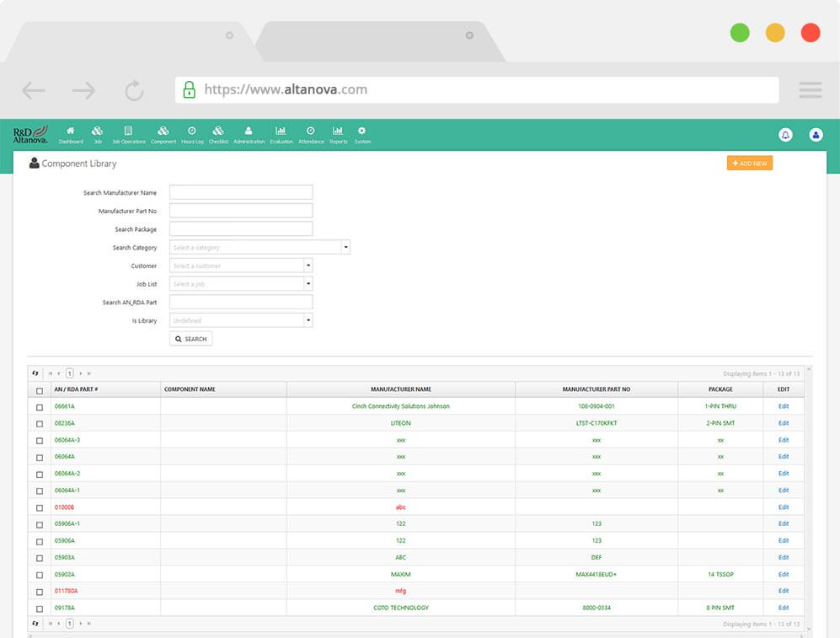Select the checkbox for part 05906A-1
840x638 pixels.
tap(40, 524)
